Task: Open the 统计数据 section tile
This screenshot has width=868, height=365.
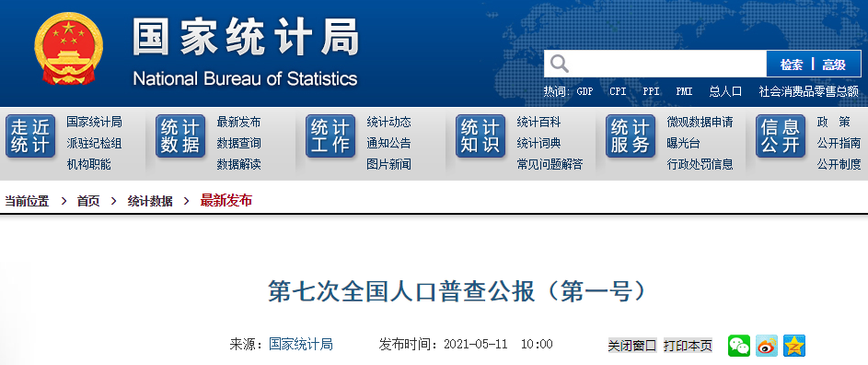Action: coord(180,136)
